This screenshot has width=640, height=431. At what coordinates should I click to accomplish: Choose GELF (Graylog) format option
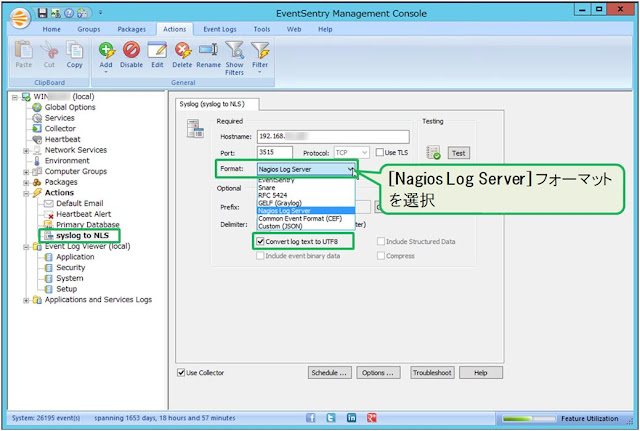tap(306, 203)
